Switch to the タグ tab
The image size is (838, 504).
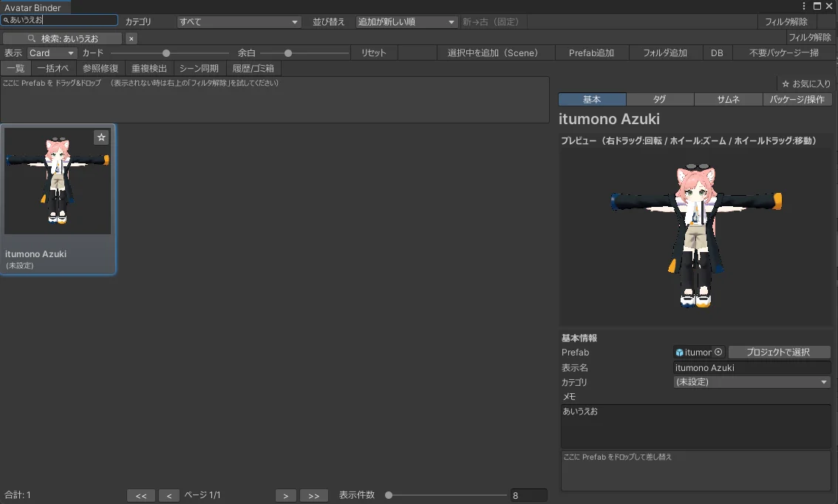(660, 98)
